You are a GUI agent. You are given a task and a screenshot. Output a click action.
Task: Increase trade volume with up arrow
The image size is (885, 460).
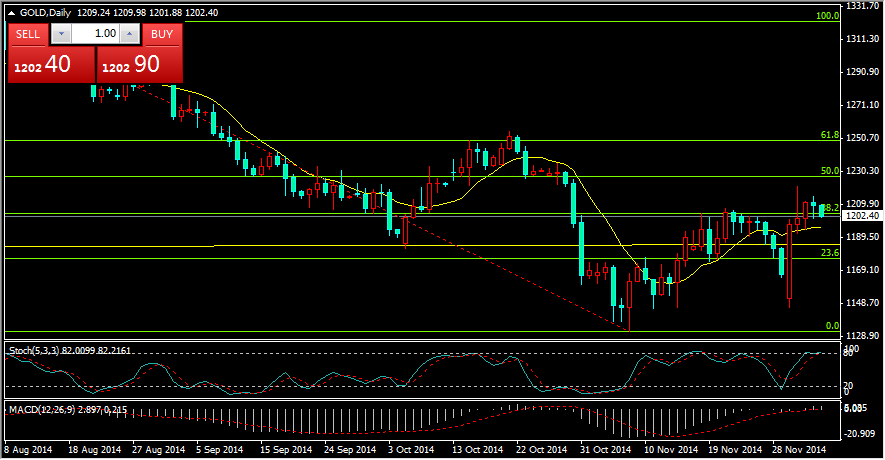click(130, 34)
